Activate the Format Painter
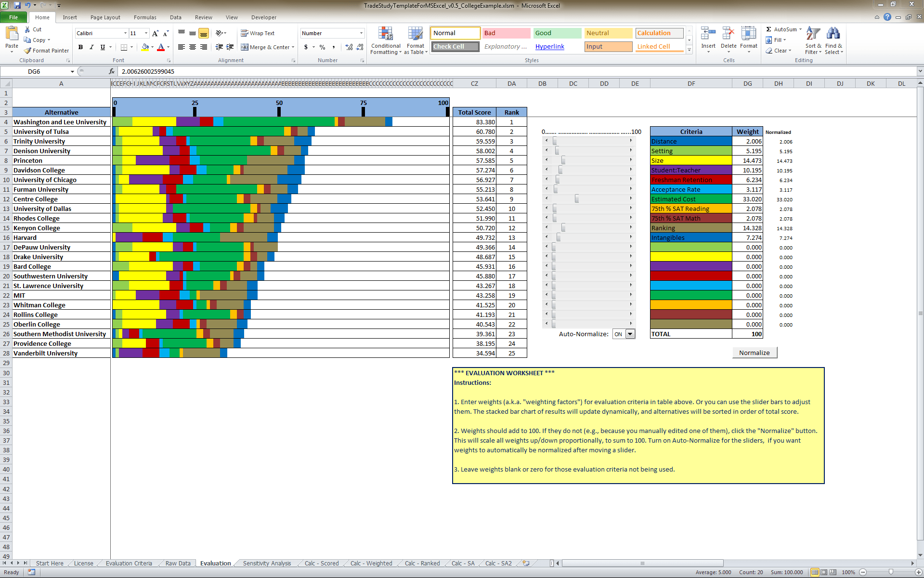 [x=46, y=50]
